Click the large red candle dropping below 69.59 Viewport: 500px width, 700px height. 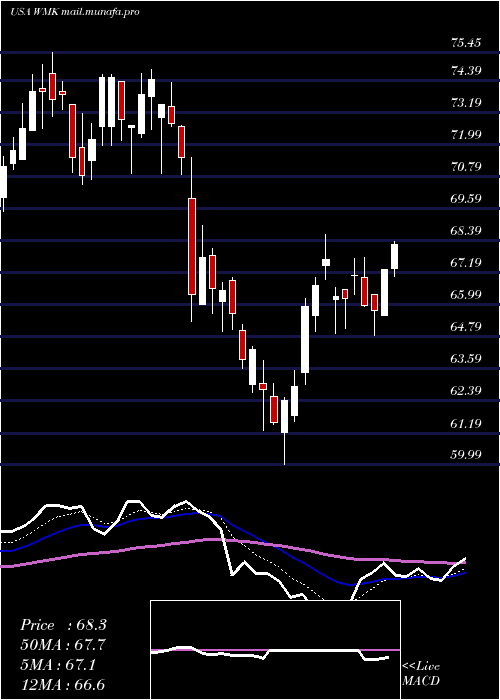[x=192, y=246]
